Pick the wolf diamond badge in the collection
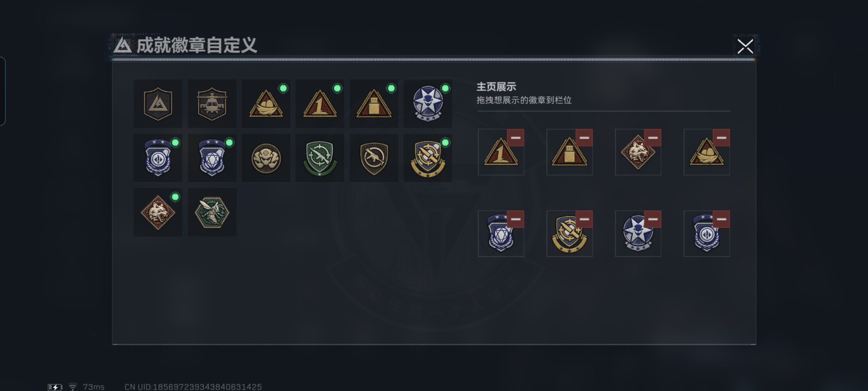Screen dimensions: 868x391 [158, 212]
